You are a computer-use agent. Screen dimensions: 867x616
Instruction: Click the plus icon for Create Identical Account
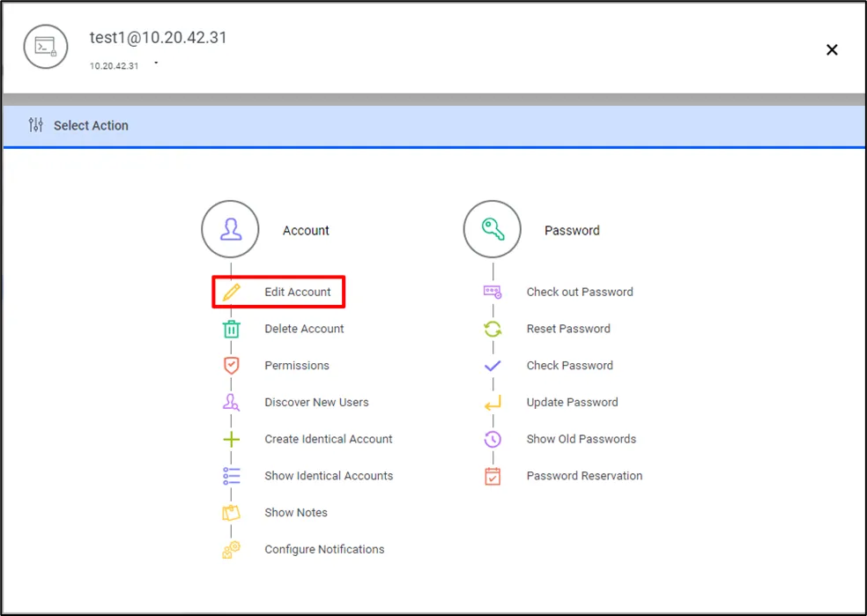[x=232, y=439]
